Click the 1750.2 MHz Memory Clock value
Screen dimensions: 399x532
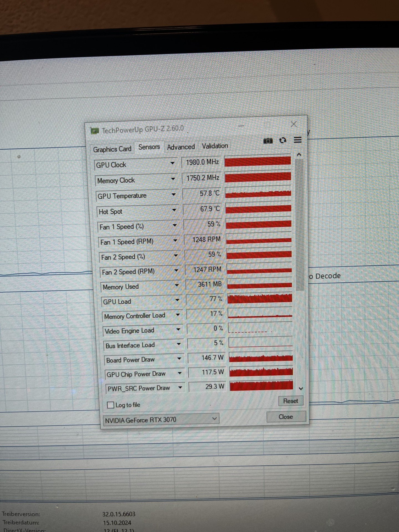coord(203,178)
